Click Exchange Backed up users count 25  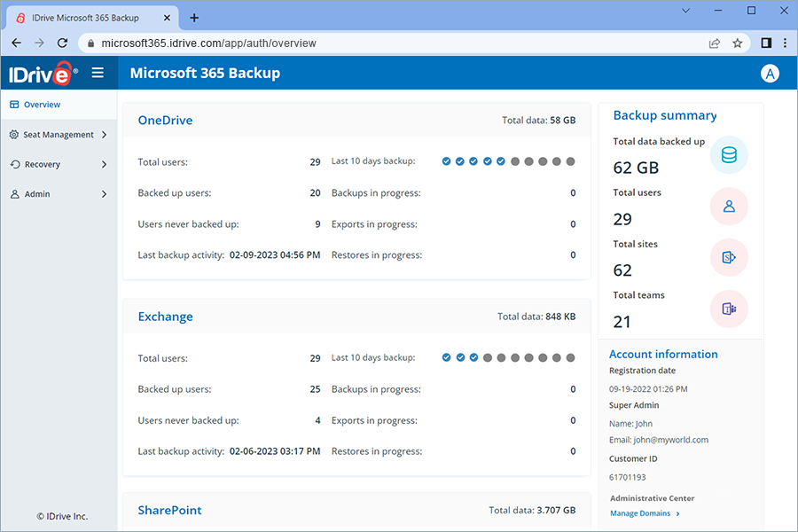[315, 389]
